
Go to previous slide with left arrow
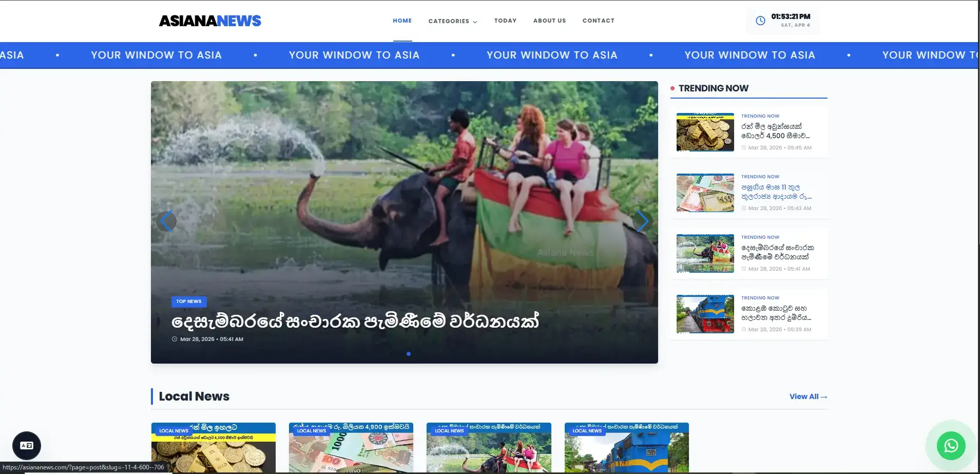(x=166, y=221)
